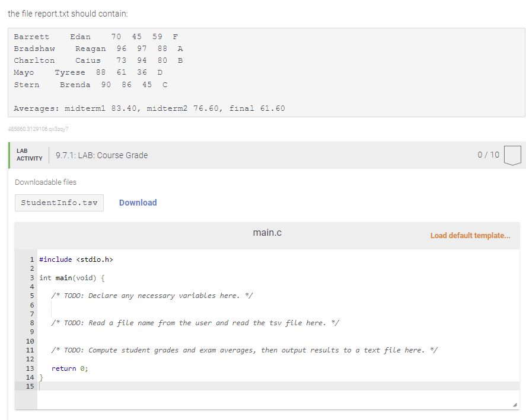The height and width of the screenshot is (420, 526).
Task: Click the Load default template... link
Action: [x=470, y=235]
